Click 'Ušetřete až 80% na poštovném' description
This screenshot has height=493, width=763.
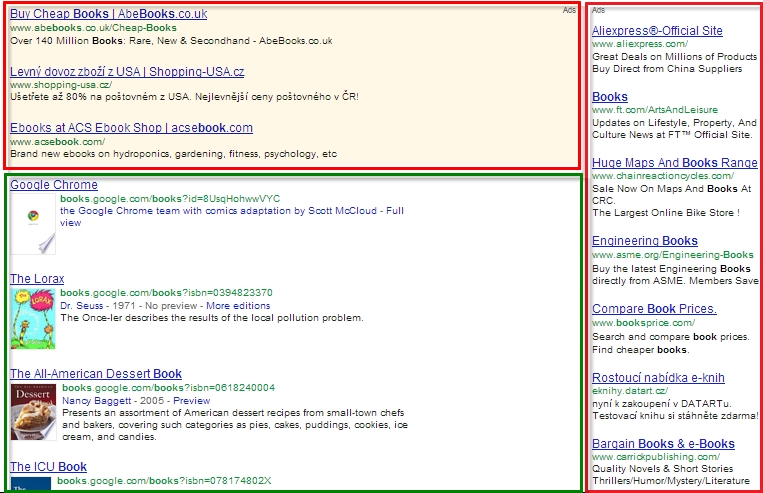click(x=184, y=96)
